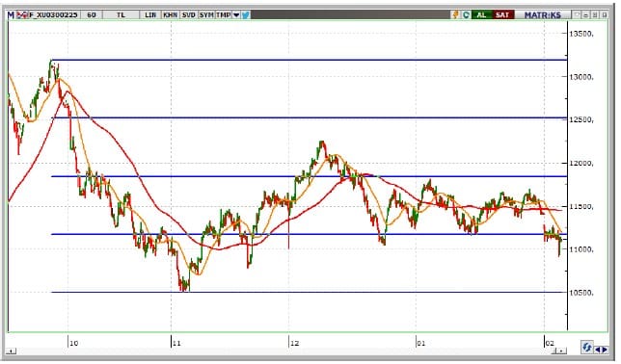This screenshot has height=364, width=621.
Task: Click the 02 month label on time axis
Action: coord(550,344)
